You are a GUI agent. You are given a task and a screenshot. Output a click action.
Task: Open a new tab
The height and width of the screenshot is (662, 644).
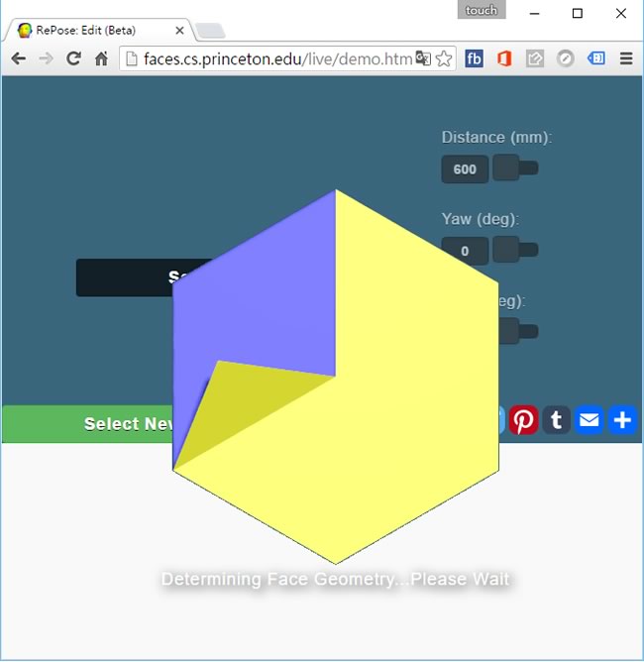click(210, 31)
